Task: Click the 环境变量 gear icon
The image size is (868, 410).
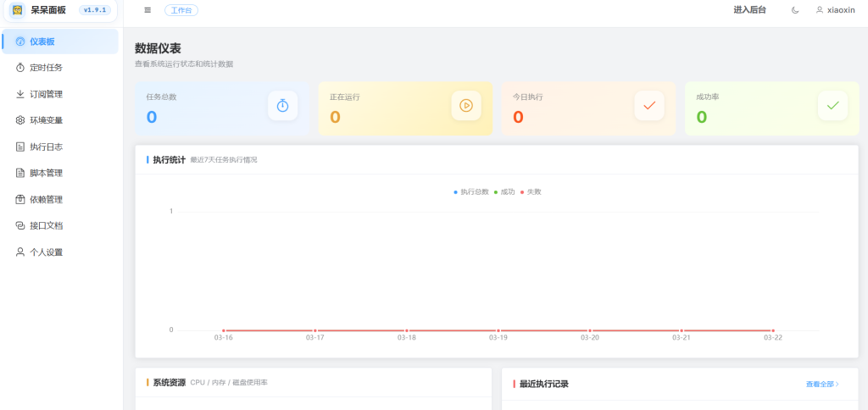Action: [20, 120]
